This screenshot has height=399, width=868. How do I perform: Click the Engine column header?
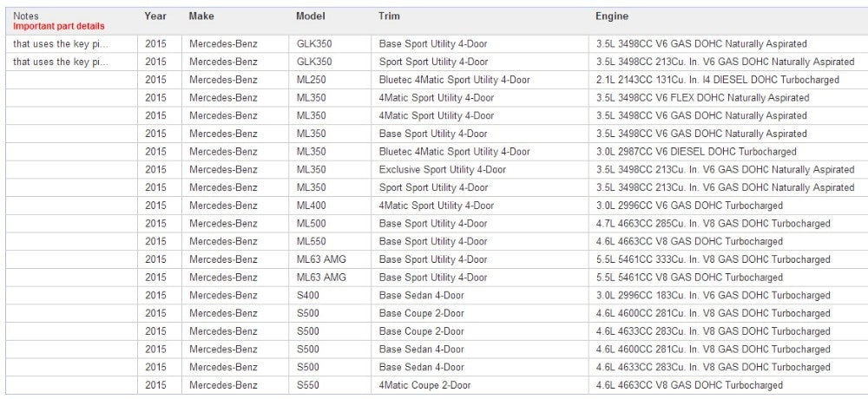pos(612,16)
